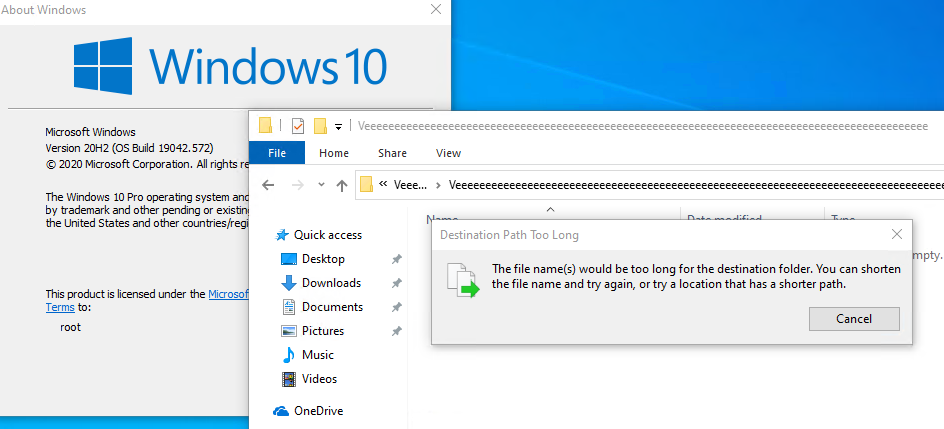The height and width of the screenshot is (429, 944).
Task: Close the Destination Path Too Long dialog
Action: click(x=896, y=234)
